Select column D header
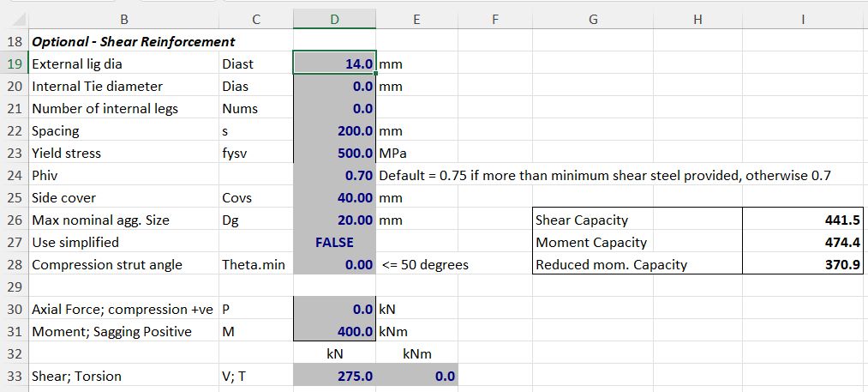The height and width of the screenshot is (392, 868). [x=333, y=19]
